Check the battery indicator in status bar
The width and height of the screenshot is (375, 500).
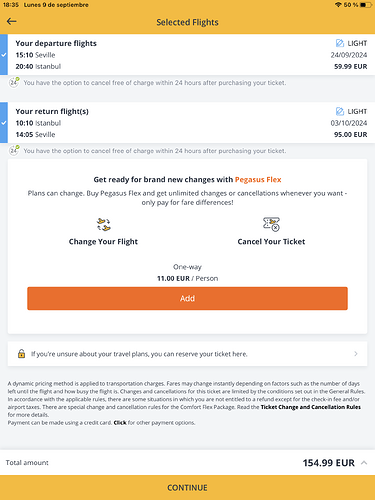coord(366,5)
